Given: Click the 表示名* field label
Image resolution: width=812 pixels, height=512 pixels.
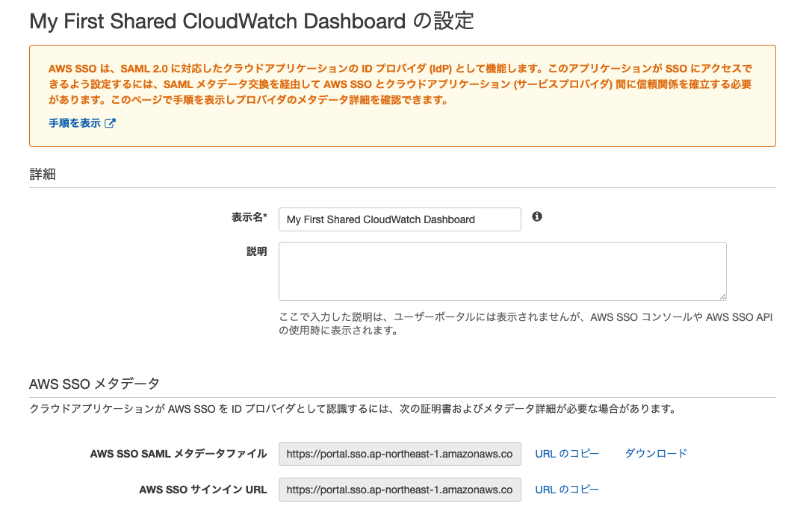Looking at the screenshot, I should 249,217.
